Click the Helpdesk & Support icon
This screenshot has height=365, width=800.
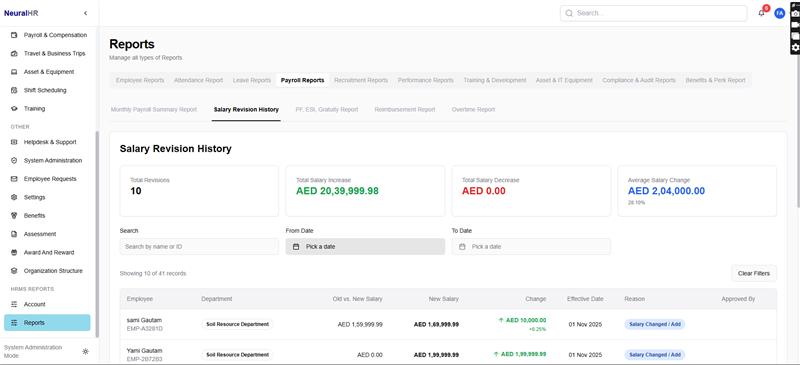14,142
